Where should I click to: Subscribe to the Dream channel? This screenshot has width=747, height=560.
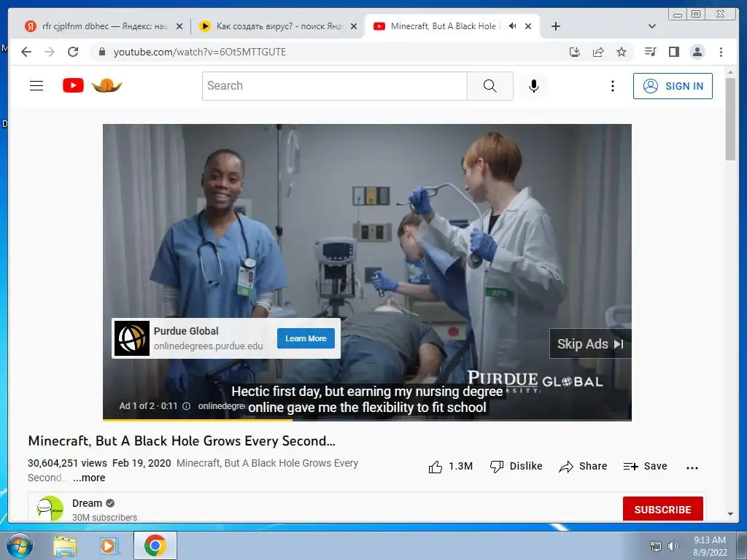[662, 509]
